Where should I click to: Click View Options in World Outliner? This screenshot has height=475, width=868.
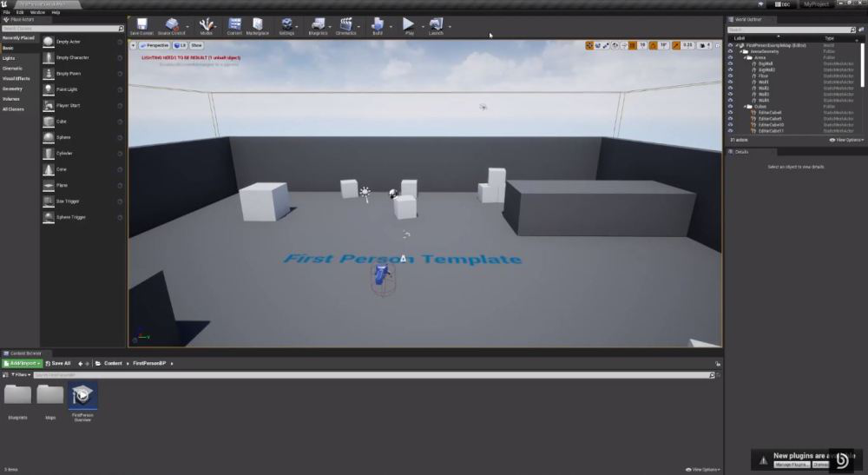(846, 140)
